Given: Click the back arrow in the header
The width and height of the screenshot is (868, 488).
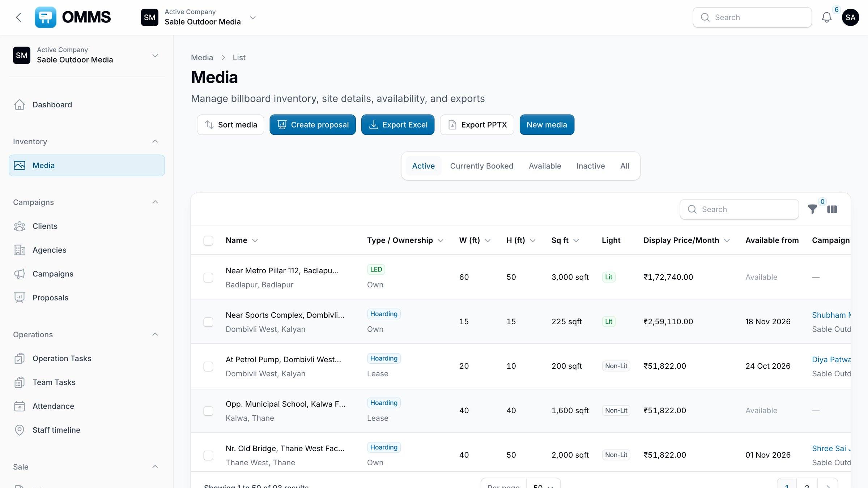Looking at the screenshot, I should coord(19,17).
